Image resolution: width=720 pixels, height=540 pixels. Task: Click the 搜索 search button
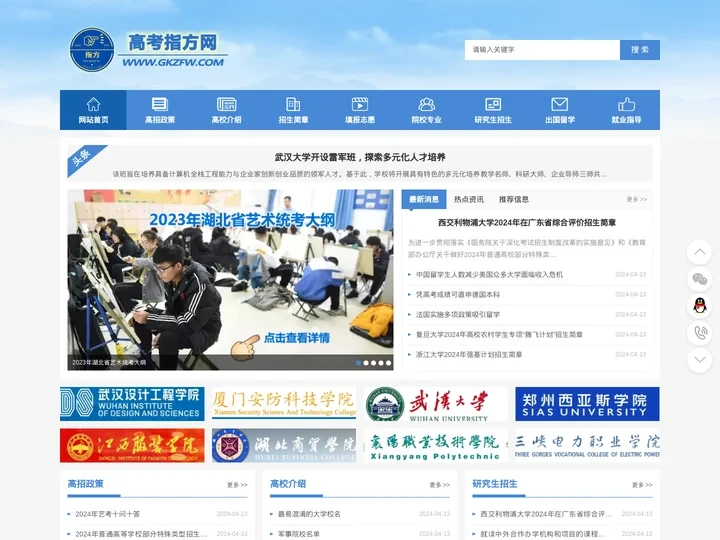click(640, 50)
